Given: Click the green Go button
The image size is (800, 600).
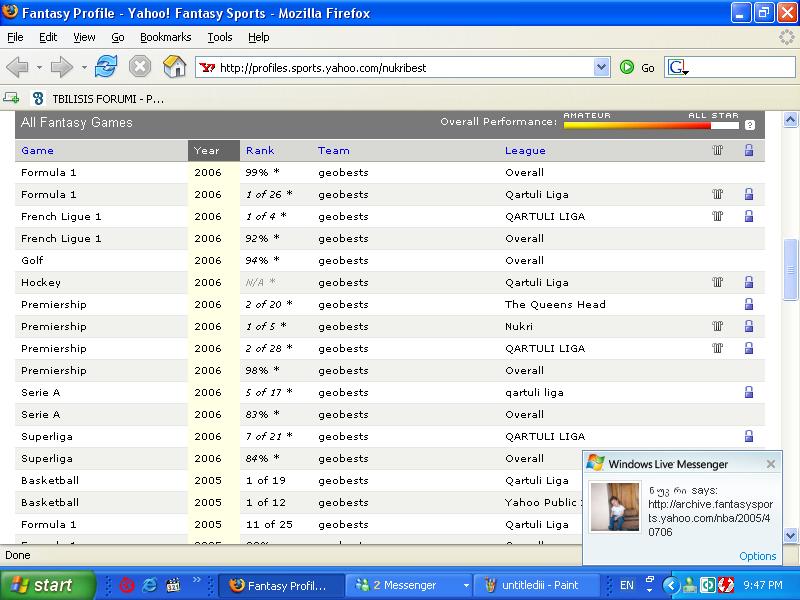Looking at the screenshot, I should point(637,67).
